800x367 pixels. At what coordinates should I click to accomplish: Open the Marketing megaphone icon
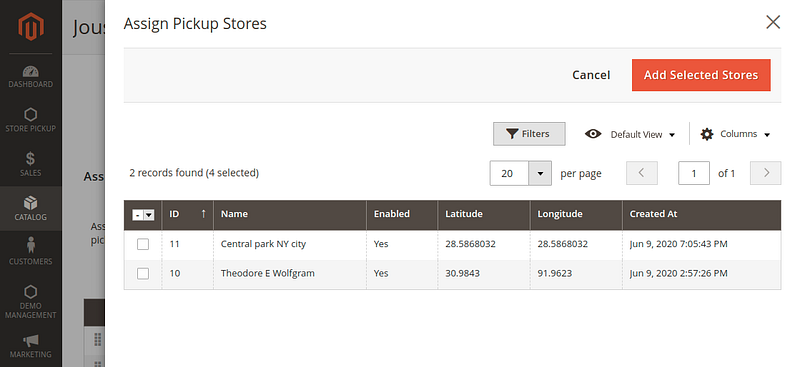pyautogui.click(x=31, y=340)
